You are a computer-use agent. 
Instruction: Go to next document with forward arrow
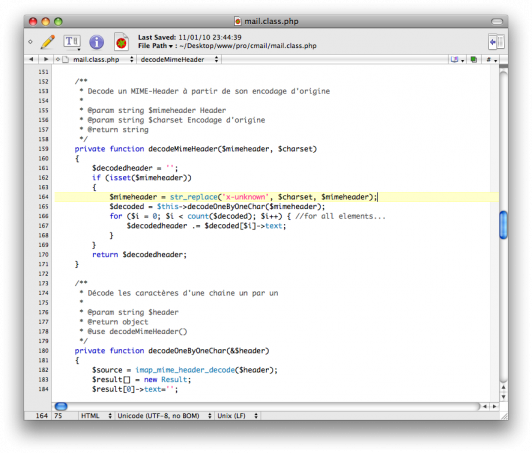(46, 59)
